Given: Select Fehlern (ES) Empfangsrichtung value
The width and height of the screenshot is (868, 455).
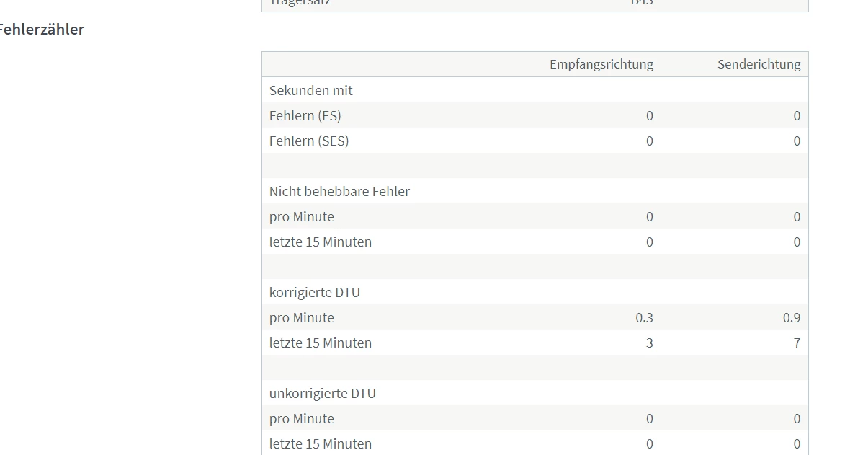Looking at the screenshot, I should [649, 115].
